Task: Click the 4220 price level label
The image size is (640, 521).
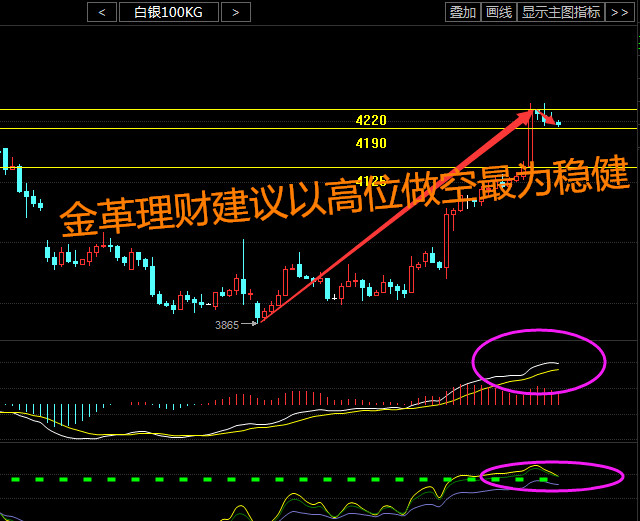Action: point(371,120)
